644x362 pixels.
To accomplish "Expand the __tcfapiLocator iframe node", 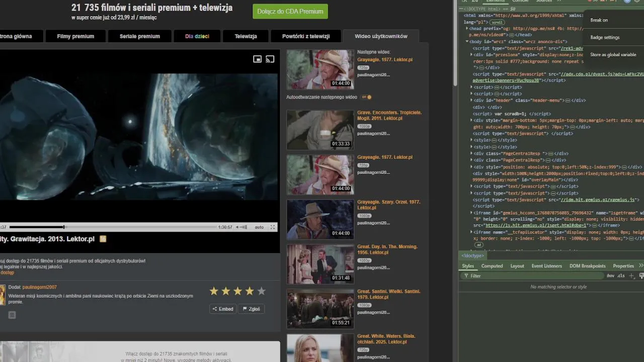I will (471, 232).
